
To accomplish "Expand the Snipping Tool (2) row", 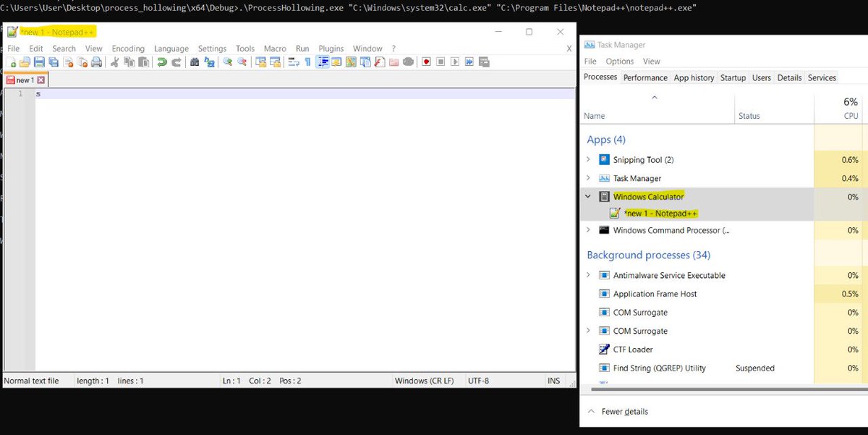I will click(x=588, y=159).
